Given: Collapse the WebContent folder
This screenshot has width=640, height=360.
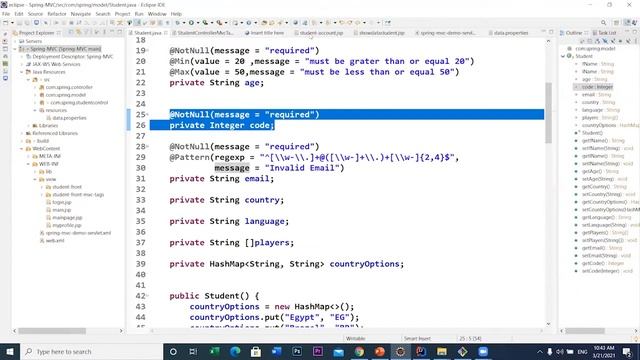Looking at the screenshot, I should coord(22,149).
